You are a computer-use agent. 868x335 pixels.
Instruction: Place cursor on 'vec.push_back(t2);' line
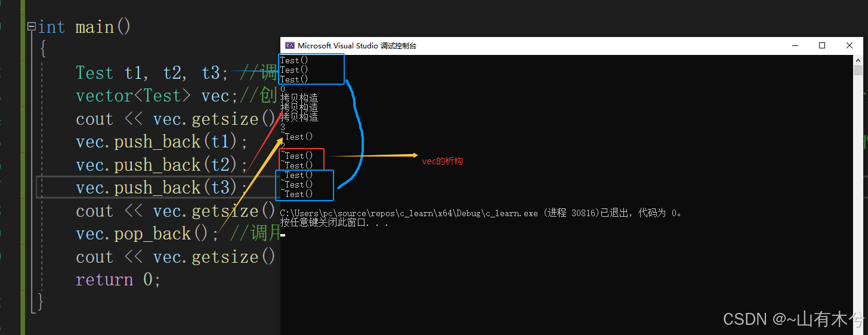click(162, 165)
